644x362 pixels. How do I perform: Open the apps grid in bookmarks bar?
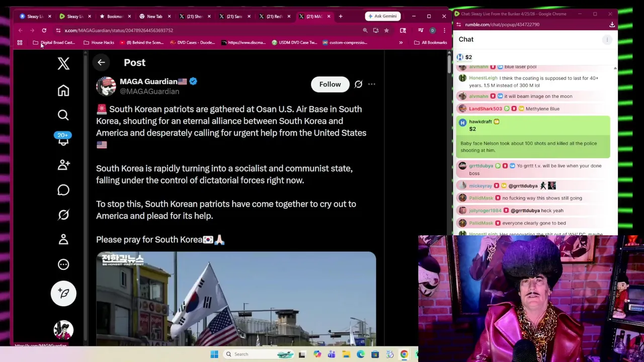pos(20,43)
